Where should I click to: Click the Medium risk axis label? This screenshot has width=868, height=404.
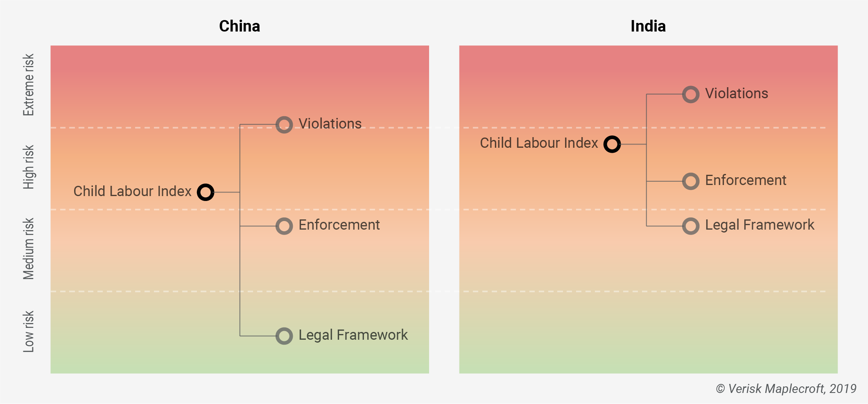click(x=28, y=248)
